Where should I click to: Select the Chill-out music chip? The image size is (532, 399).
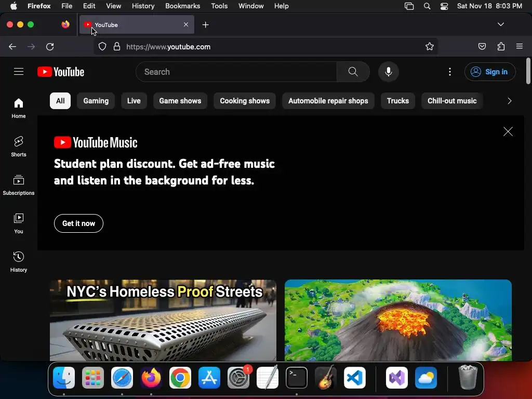[452, 101]
